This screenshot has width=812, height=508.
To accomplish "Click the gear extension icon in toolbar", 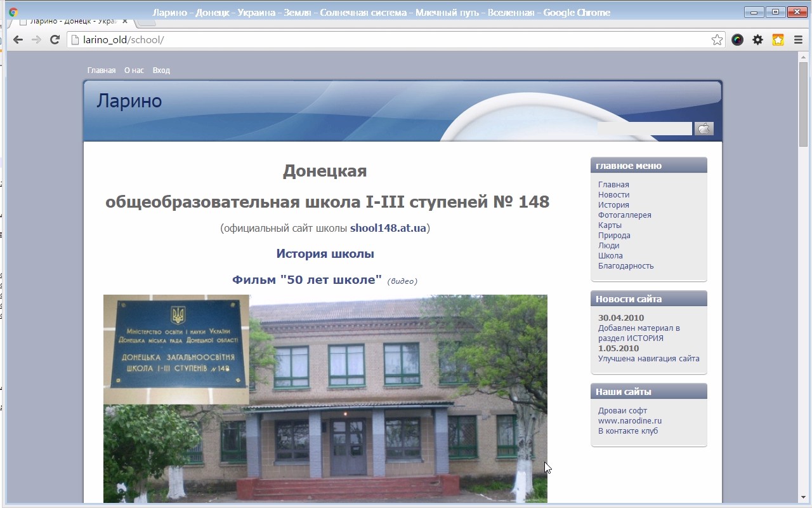I will [757, 39].
